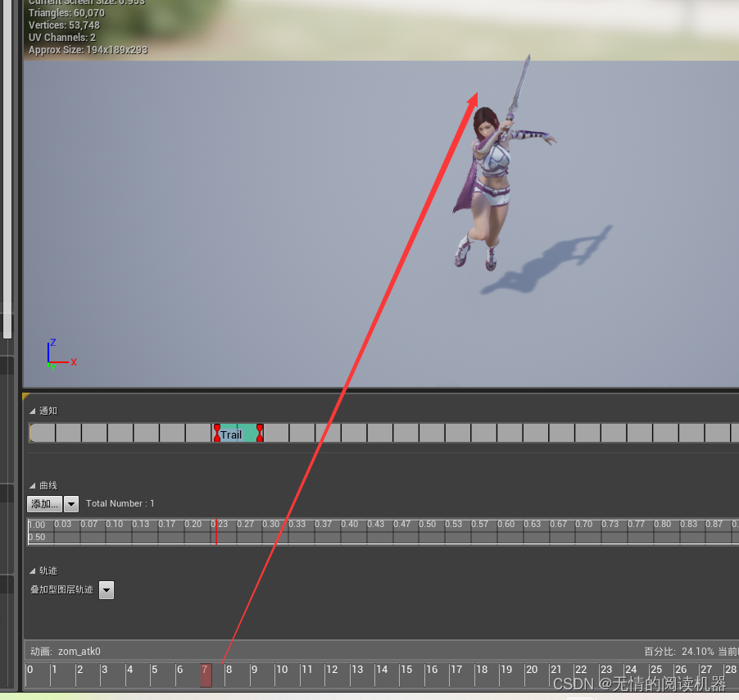This screenshot has height=700, width=739.
Task: Click the Triangles: 60,070 stat
Action: click(x=66, y=13)
